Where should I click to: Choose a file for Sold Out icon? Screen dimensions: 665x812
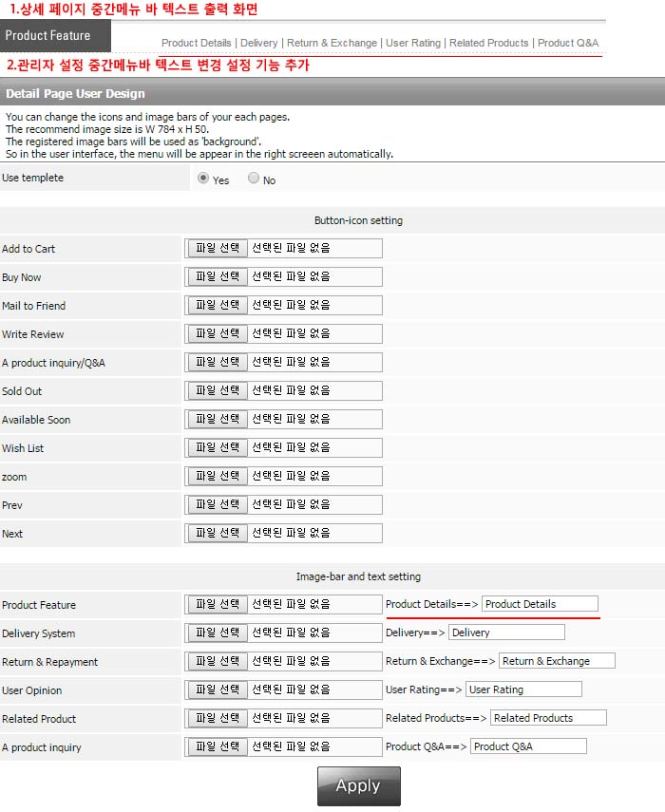coord(218,391)
